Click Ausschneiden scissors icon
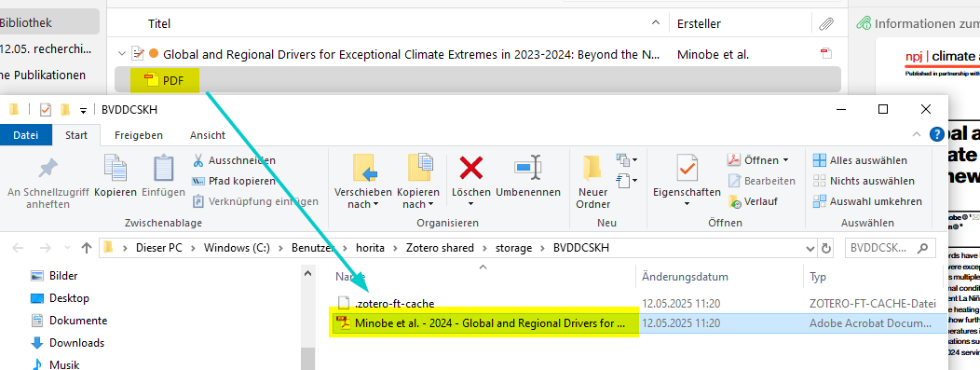Viewport: 980px width, 370px height. [x=198, y=160]
